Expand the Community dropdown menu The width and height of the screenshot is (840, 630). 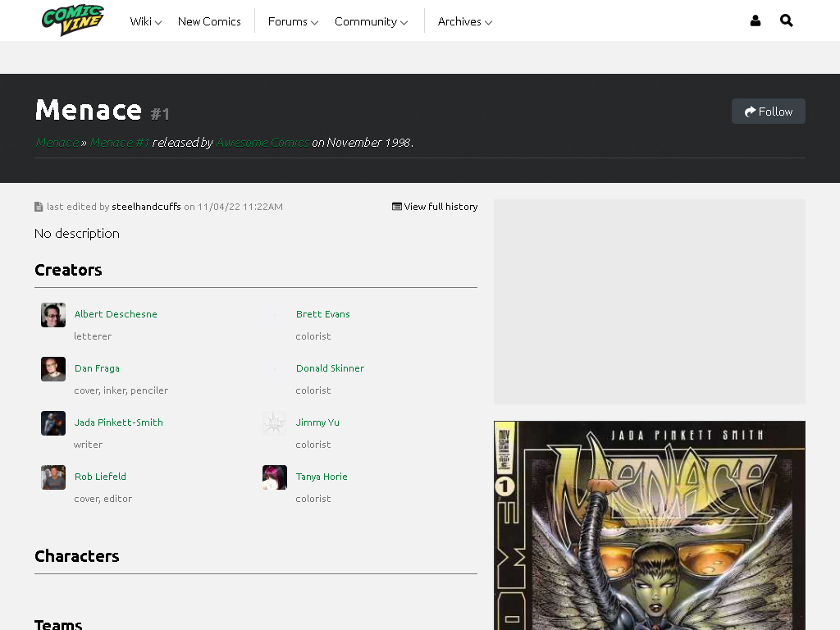pos(372,21)
